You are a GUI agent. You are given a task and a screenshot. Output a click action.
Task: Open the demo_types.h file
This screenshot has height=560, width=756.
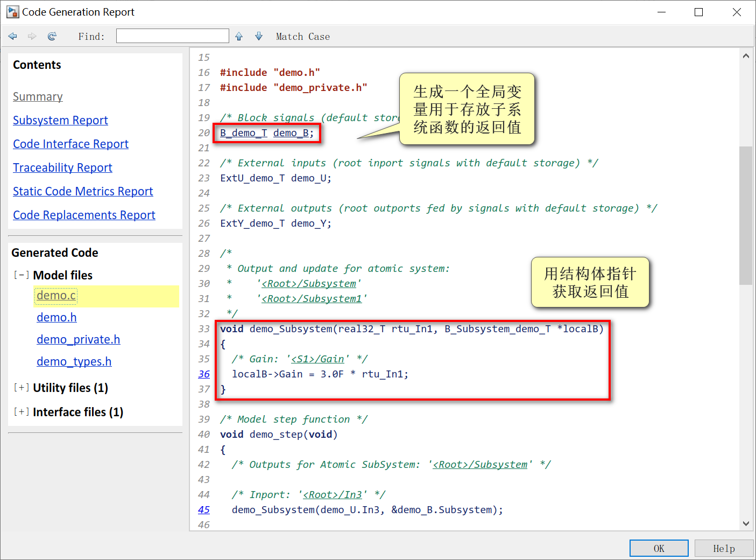coord(74,362)
